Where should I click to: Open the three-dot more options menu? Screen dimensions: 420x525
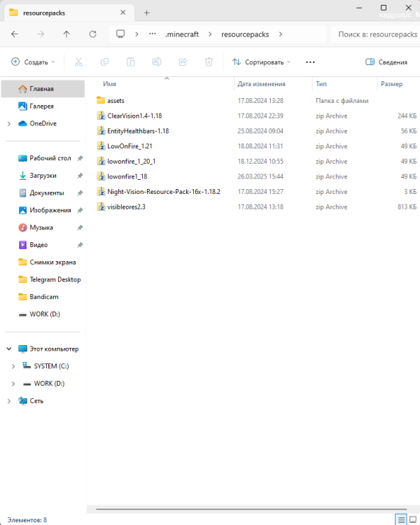310,62
